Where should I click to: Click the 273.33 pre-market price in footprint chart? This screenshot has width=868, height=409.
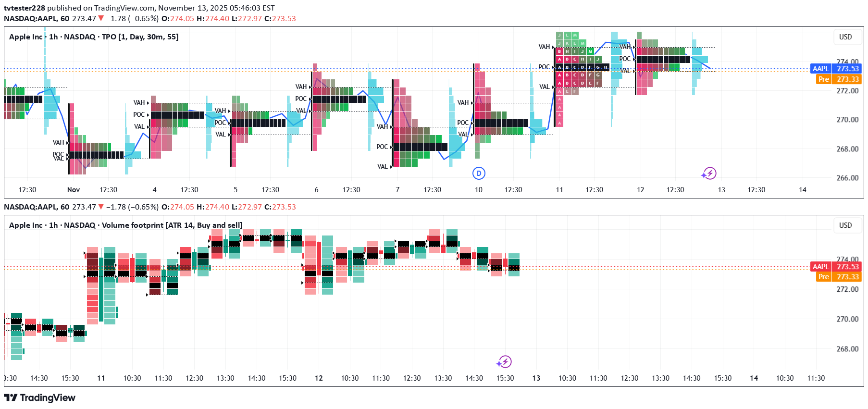click(847, 277)
